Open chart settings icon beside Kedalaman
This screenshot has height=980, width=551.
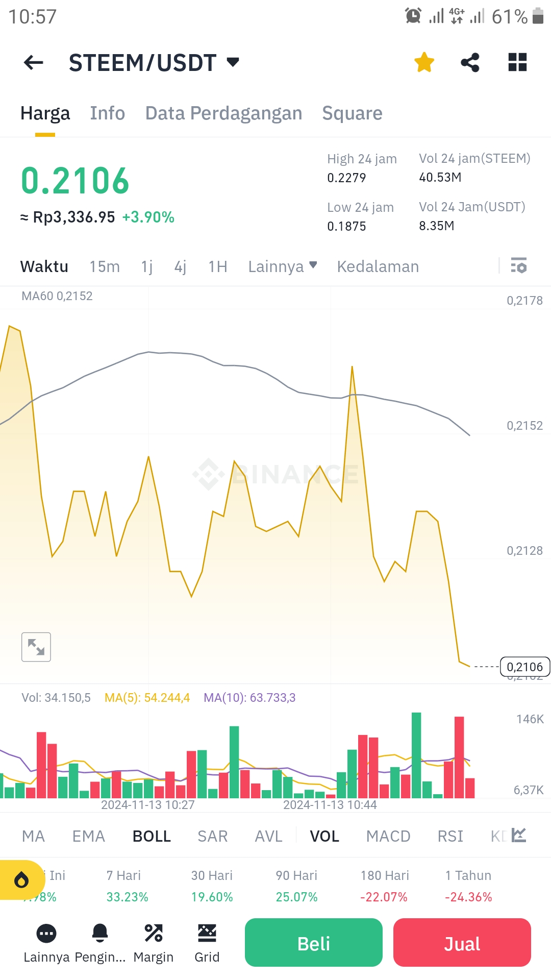pyautogui.click(x=519, y=266)
